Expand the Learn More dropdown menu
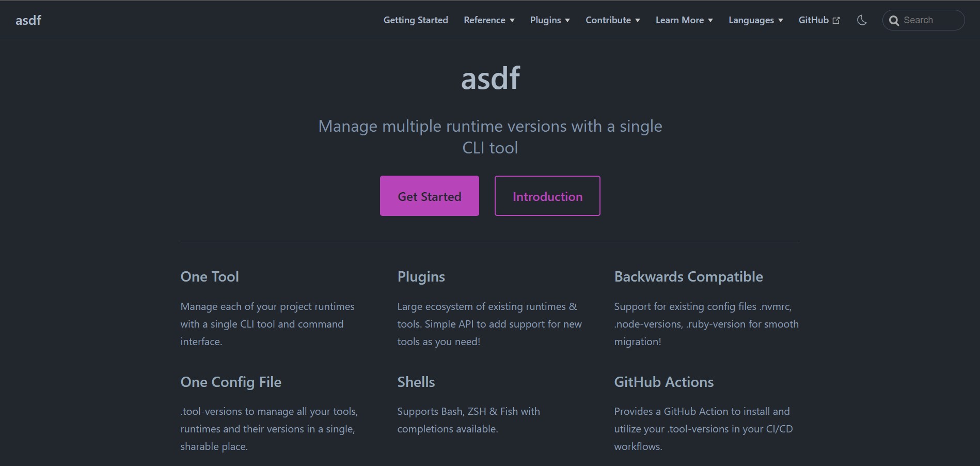 684,20
